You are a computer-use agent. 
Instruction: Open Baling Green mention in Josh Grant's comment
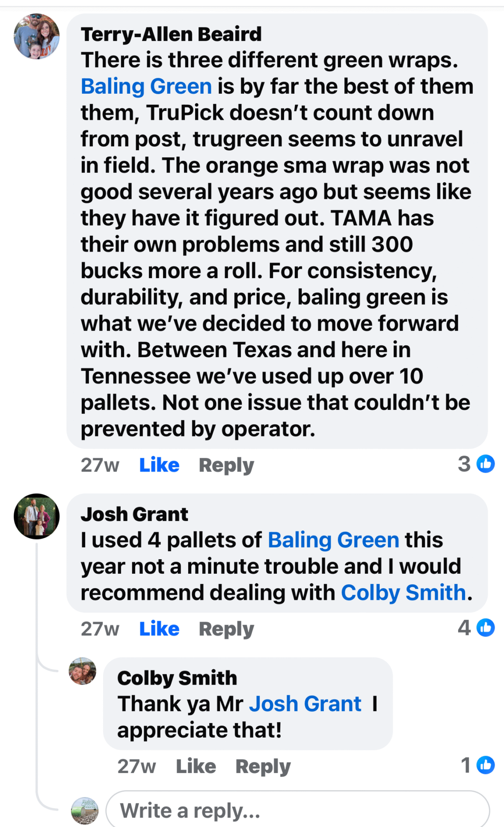tap(333, 540)
